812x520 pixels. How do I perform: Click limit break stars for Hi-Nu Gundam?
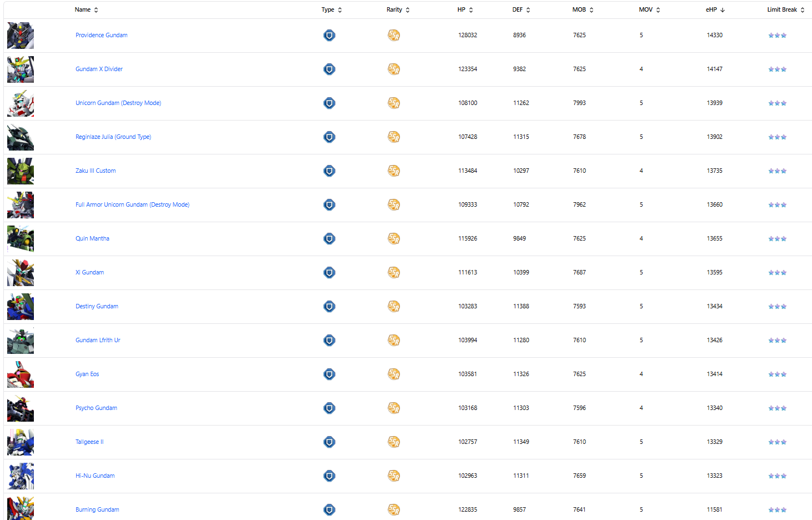[777, 476]
